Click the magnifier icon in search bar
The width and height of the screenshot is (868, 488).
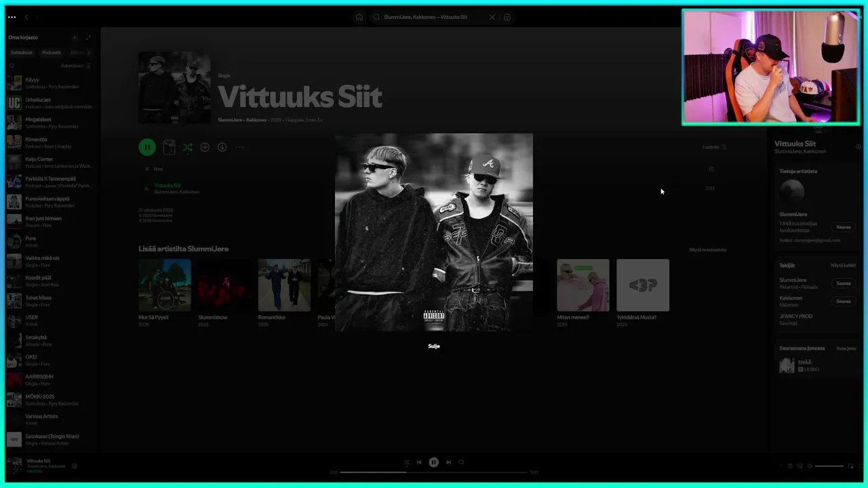[x=377, y=17]
